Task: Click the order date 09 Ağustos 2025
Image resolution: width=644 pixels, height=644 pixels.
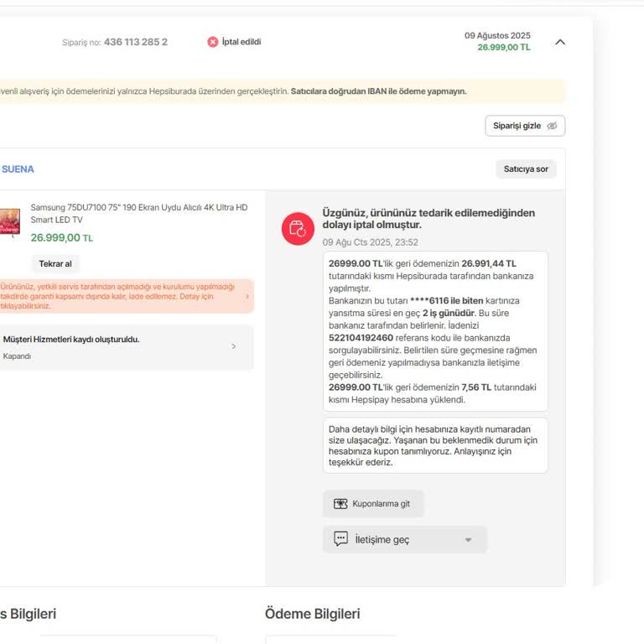Action: point(497,36)
